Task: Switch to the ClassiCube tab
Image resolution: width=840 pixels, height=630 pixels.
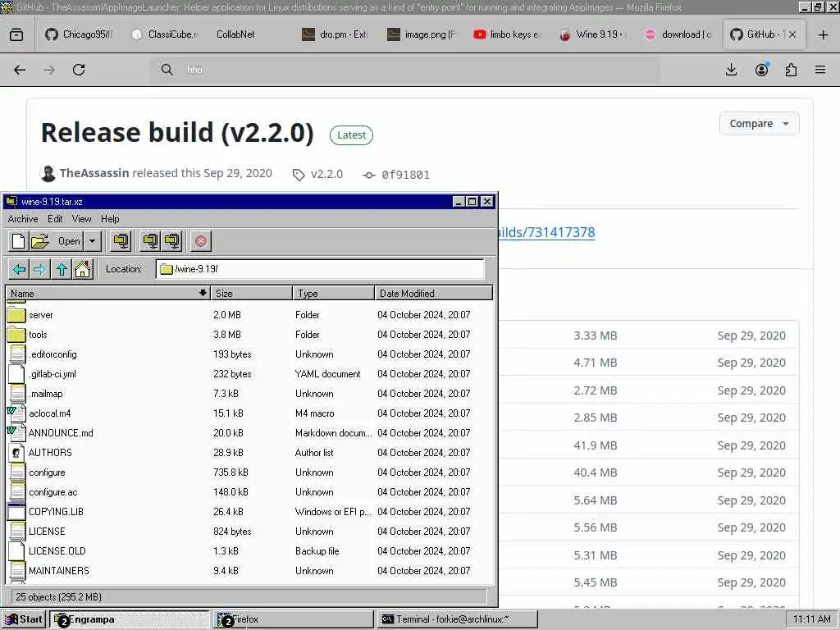Action: pyautogui.click(x=165, y=34)
